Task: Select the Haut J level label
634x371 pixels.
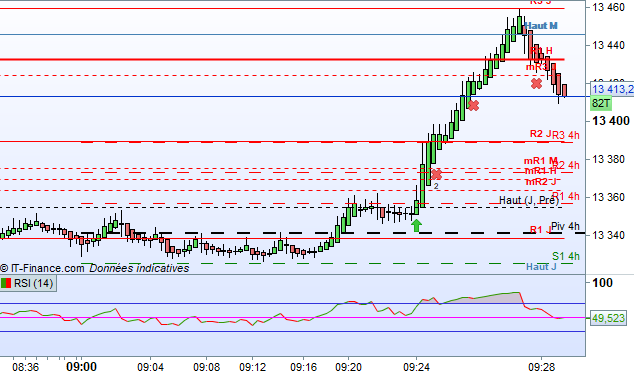Action: (541, 267)
